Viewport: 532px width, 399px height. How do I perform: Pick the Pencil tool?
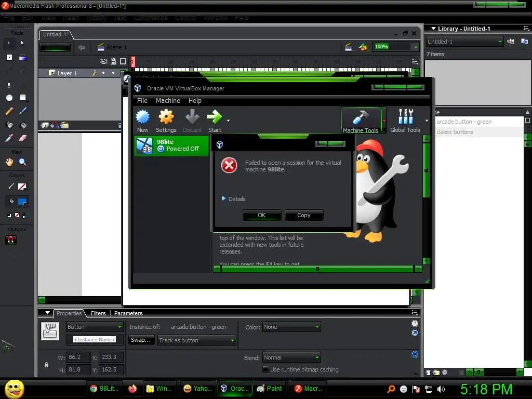[x=9, y=111]
